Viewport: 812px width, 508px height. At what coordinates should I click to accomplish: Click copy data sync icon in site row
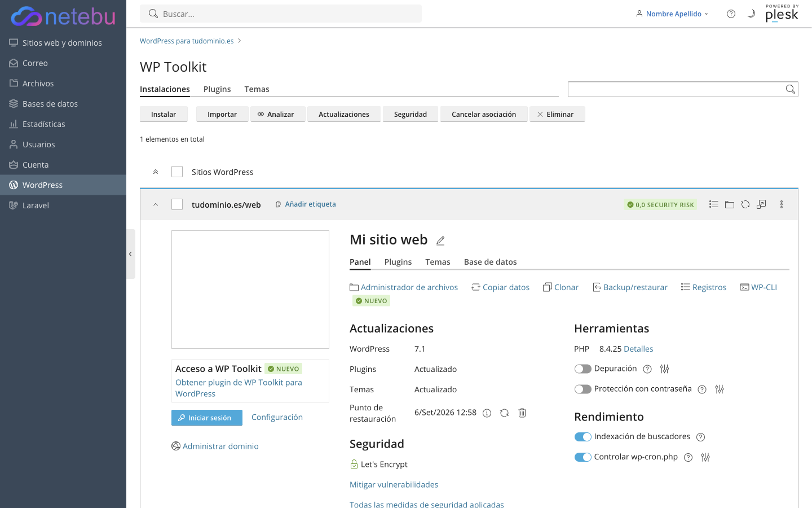[745, 204]
